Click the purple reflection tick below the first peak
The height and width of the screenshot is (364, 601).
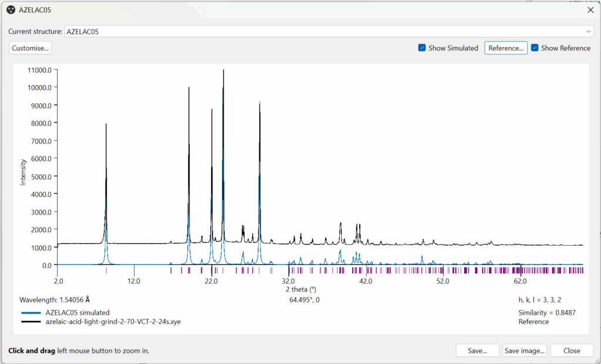tap(106, 271)
